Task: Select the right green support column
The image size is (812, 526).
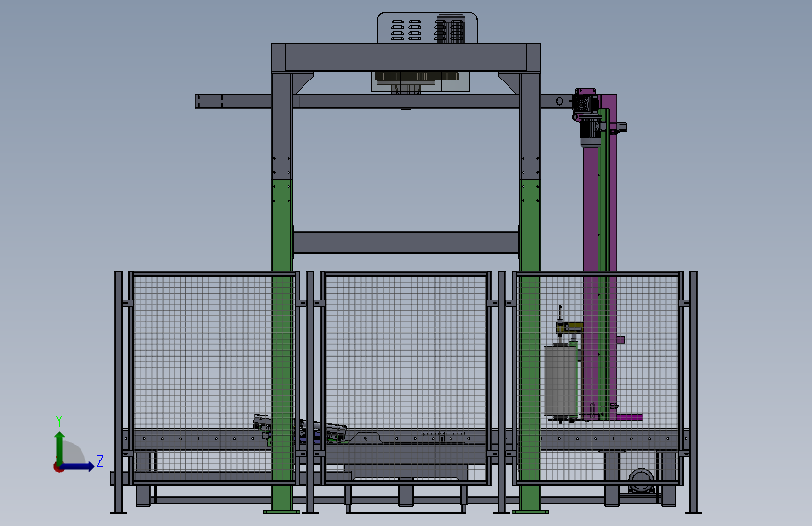Action: pos(530,345)
